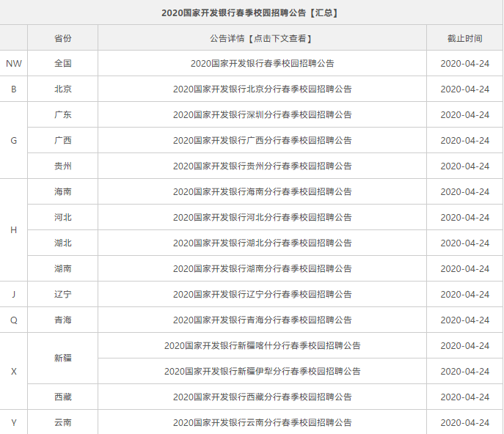Open the 湖北分行 recruitment announcement link
This screenshot has width=504, height=434.
[263, 243]
